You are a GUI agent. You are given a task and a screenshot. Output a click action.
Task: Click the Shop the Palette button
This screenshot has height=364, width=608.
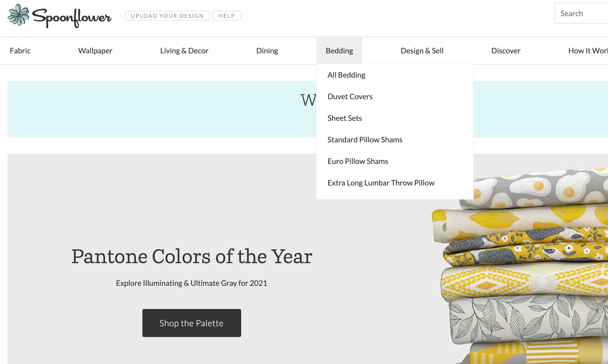(192, 323)
